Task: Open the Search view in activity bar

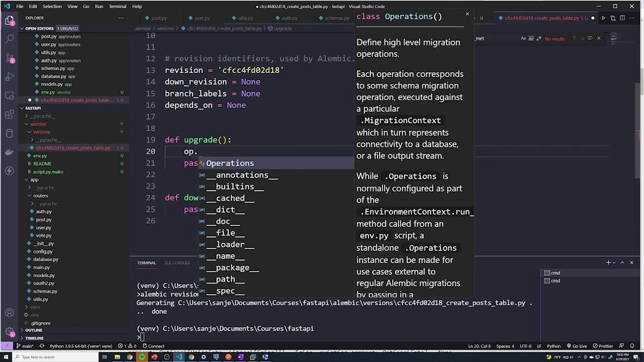Action: [x=10, y=39]
